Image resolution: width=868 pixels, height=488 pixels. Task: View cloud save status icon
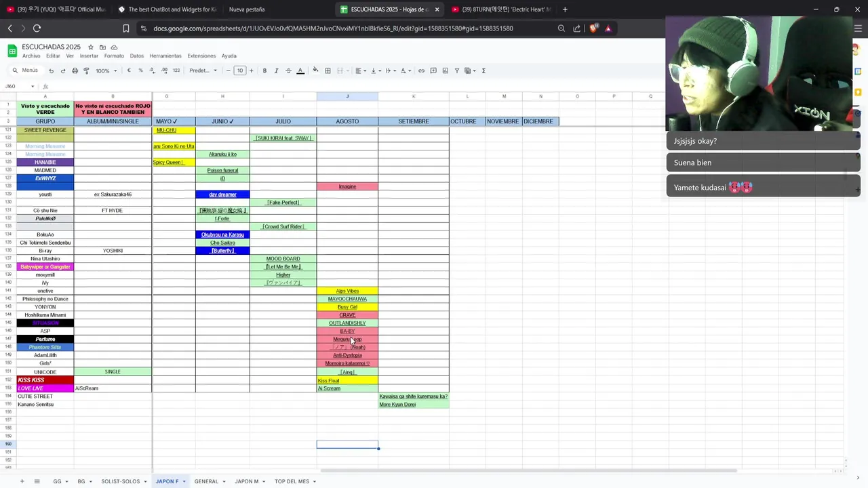(x=114, y=47)
